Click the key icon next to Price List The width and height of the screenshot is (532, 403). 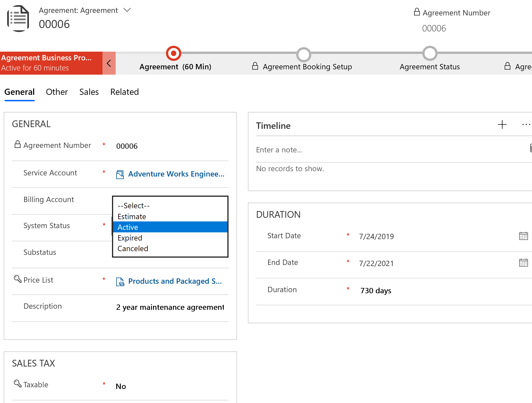17,279
